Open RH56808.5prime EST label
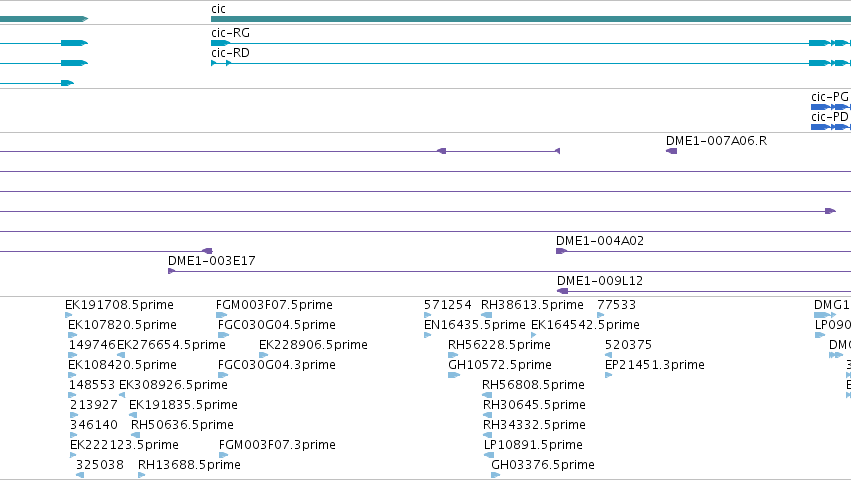 click(534, 385)
